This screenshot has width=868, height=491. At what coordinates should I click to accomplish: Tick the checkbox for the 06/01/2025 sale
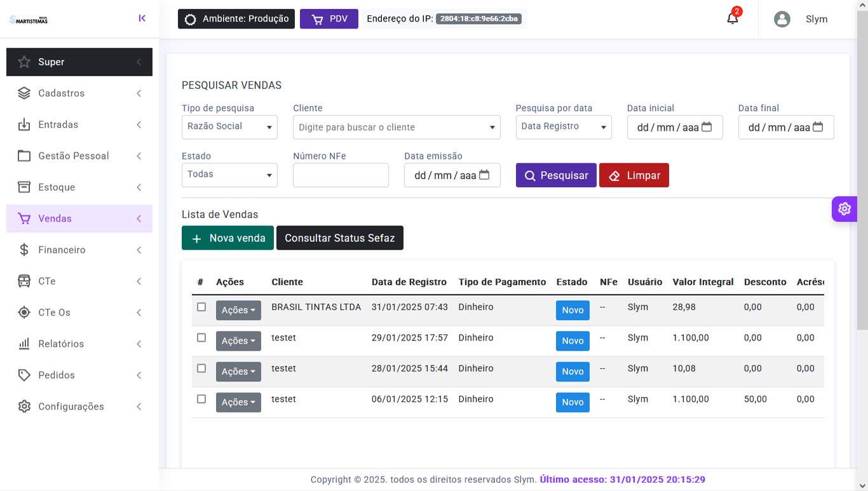click(x=201, y=399)
